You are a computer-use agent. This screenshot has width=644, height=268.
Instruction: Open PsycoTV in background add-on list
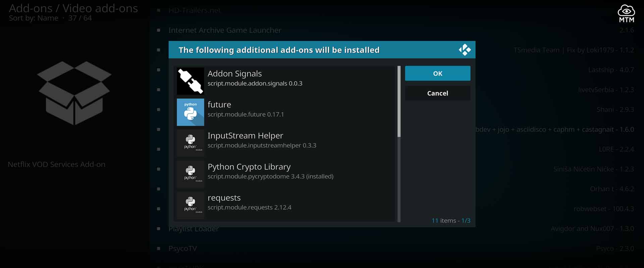(182, 249)
